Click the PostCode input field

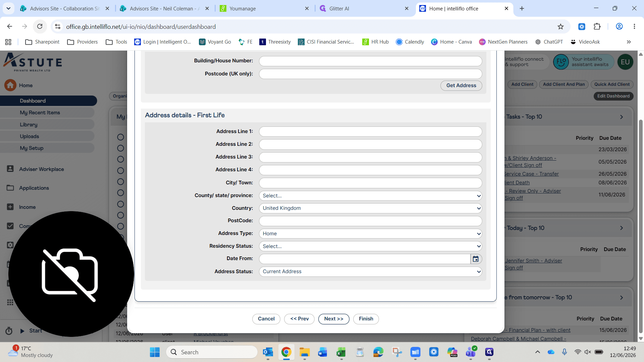(370, 221)
